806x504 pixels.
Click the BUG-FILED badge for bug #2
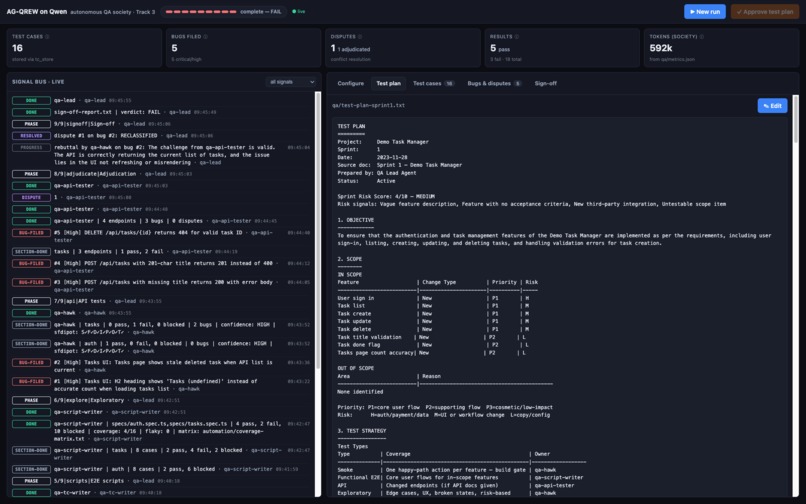pyautogui.click(x=31, y=363)
